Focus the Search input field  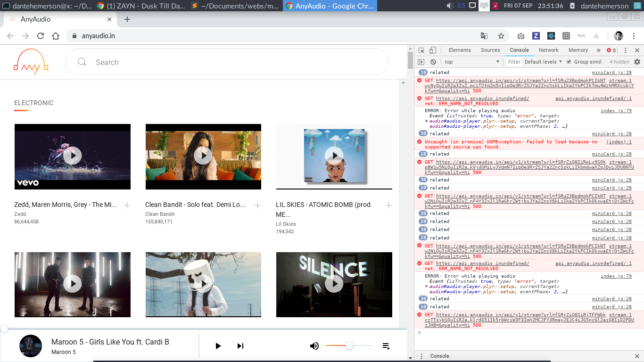(227, 62)
